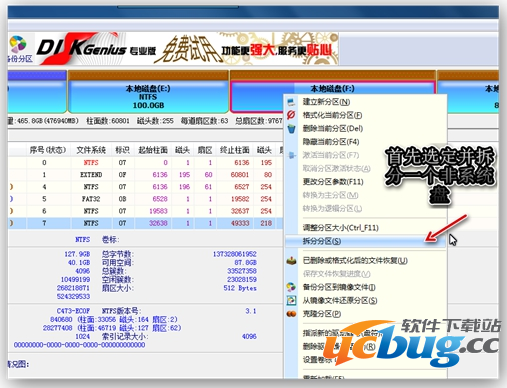
Task: Click the backup partition to image icon
Action: pyautogui.click(x=291, y=287)
